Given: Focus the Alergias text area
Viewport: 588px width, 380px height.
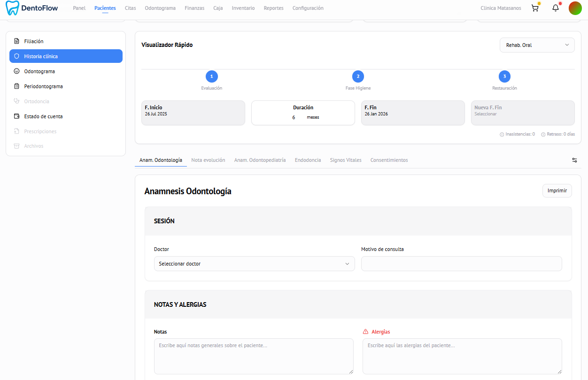Looking at the screenshot, I should pos(462,356).
